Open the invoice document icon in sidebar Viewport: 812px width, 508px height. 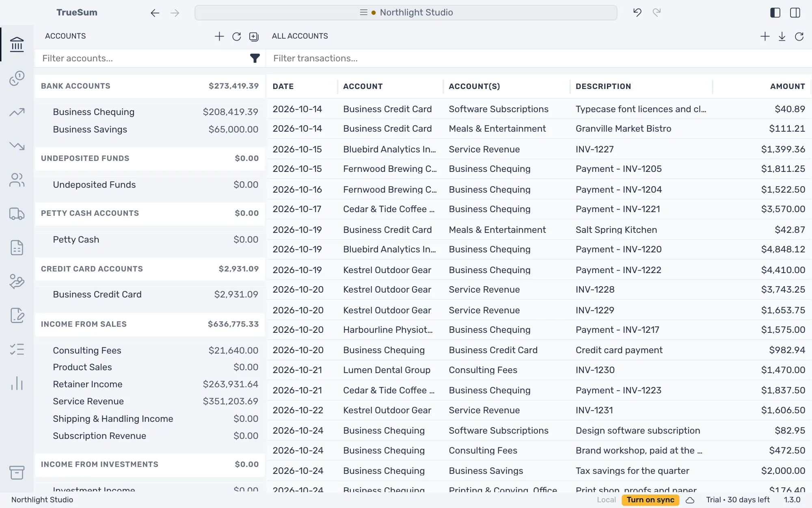(17, 247)
